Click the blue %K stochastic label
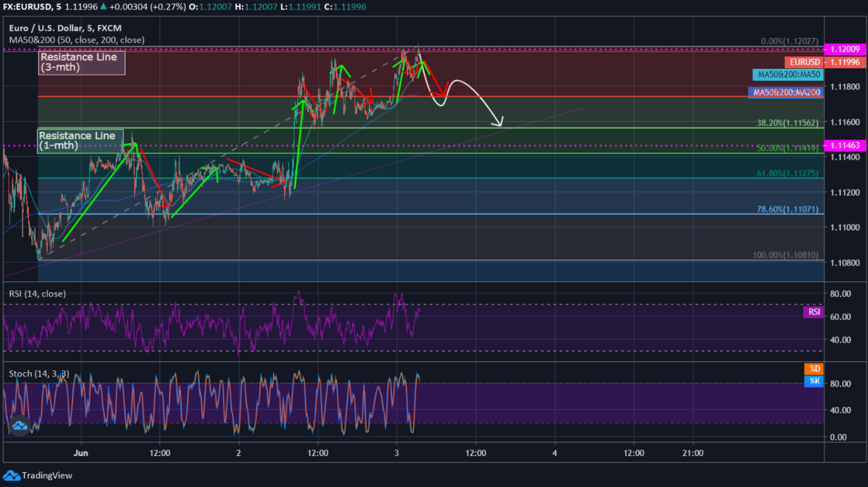The height and width of the screenshot is (487, 868). 813,381
